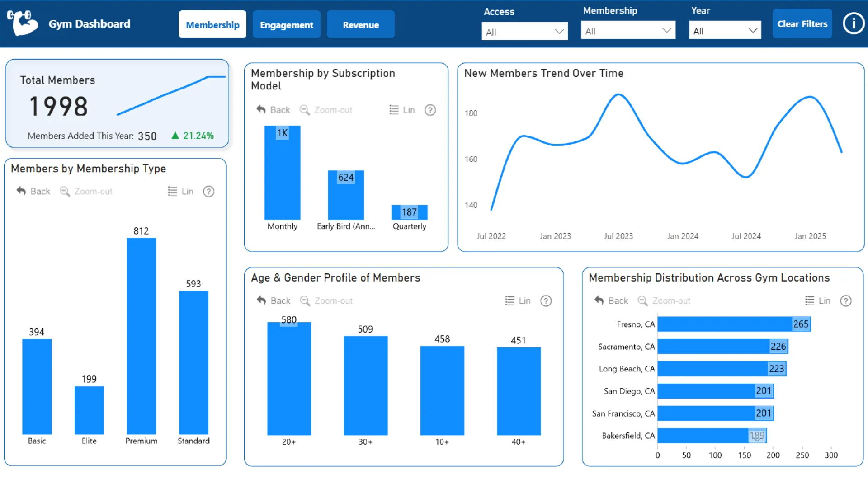Select the Basic membership bar
Image resolution: width=868 pixels, height=488 pixels.
coord(37,386)
